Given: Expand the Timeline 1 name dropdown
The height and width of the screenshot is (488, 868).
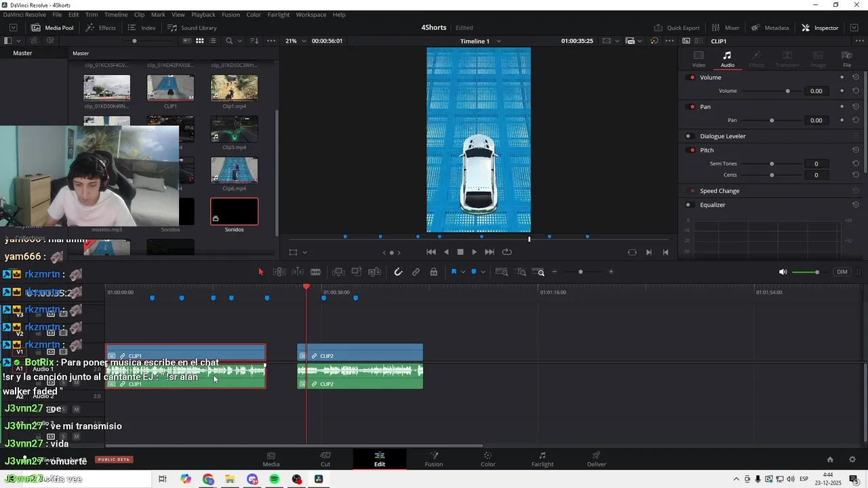Looking at the screenshot, I should click(x=499, y=41).
